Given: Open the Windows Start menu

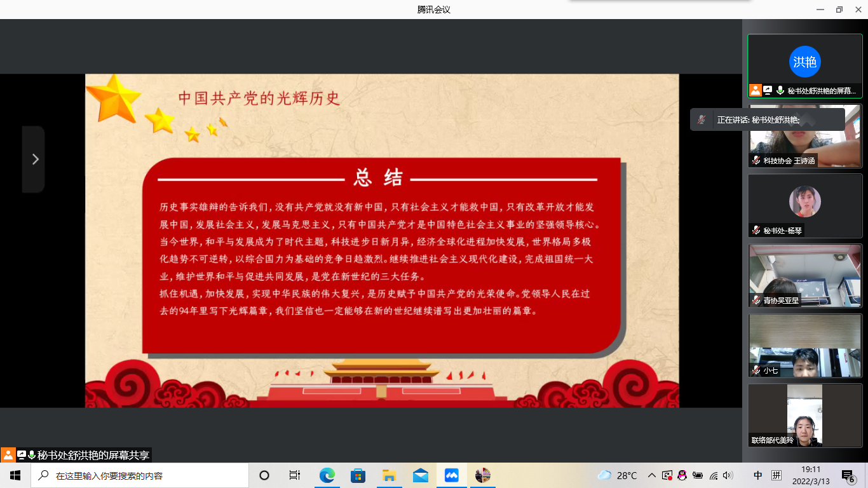Looking at the screenshot, I should 15,475.
